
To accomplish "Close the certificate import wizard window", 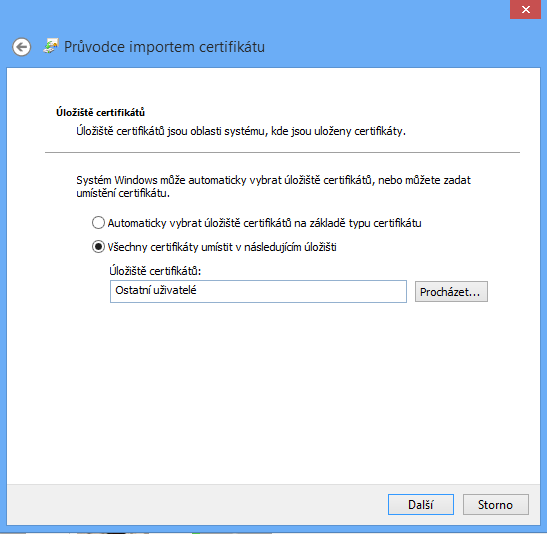I will (x=525, y=9).
